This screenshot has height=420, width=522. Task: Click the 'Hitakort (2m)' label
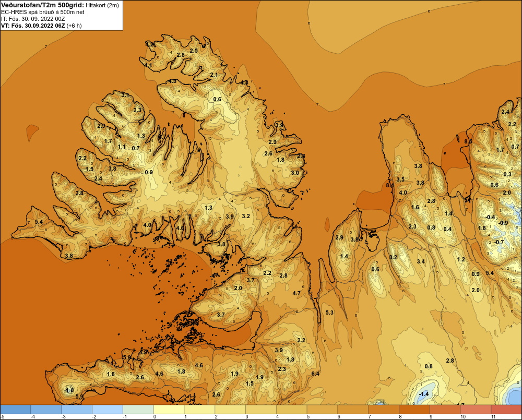(102, 5)
